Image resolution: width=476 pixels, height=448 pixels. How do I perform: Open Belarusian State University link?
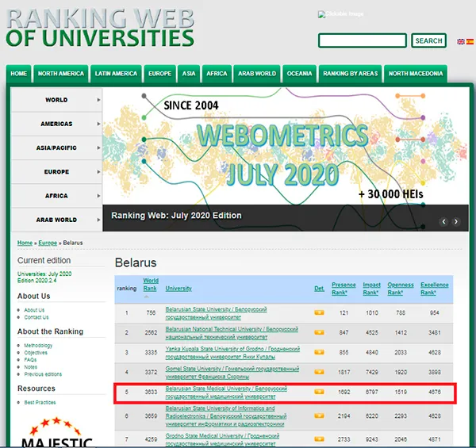(x=216, y=313)
